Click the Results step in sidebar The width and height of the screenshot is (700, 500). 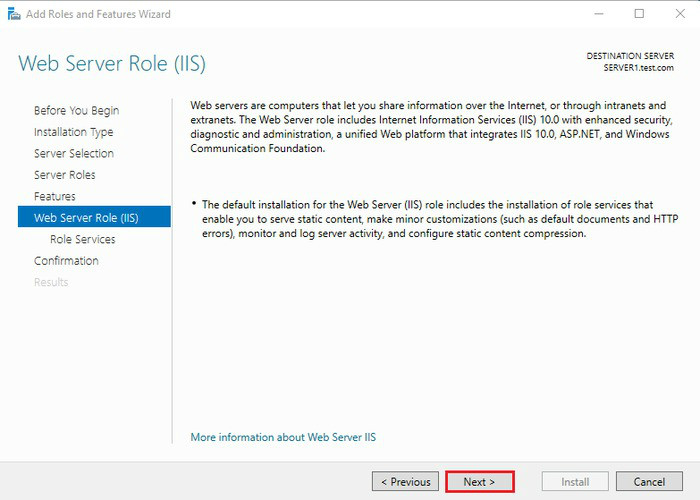pyautogui.click(x=51, y=283)
